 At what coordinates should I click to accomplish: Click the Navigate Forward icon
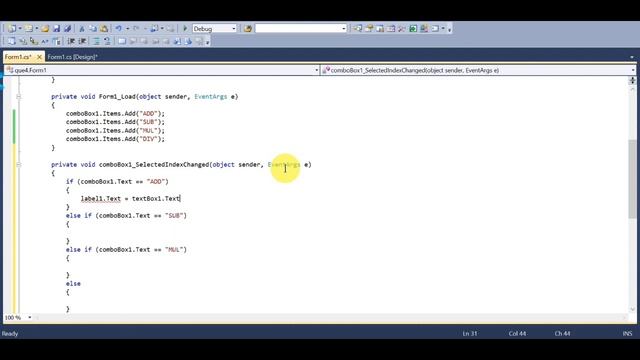171,29
